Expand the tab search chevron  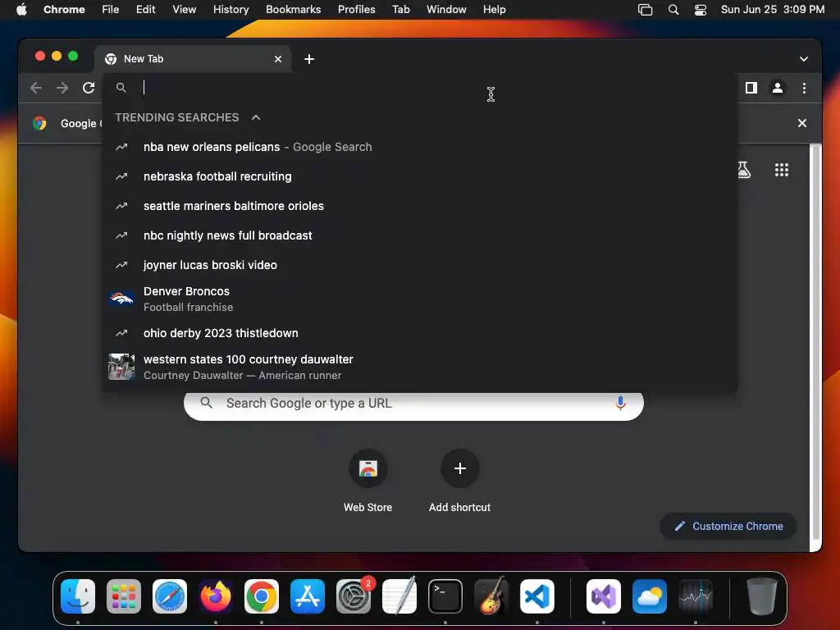pyautogui.click(x=804, y=59)
